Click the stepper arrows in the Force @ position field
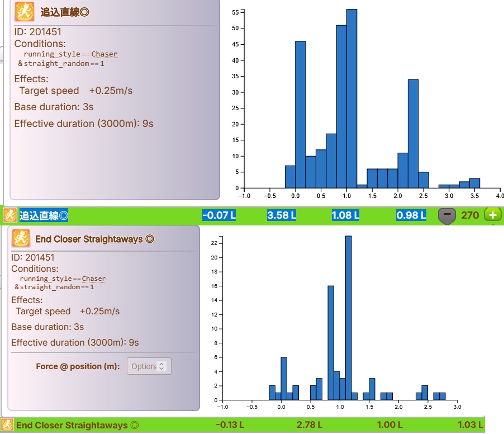Image resolution: width=504 pixels, height=434 pixels. point(161,366)
